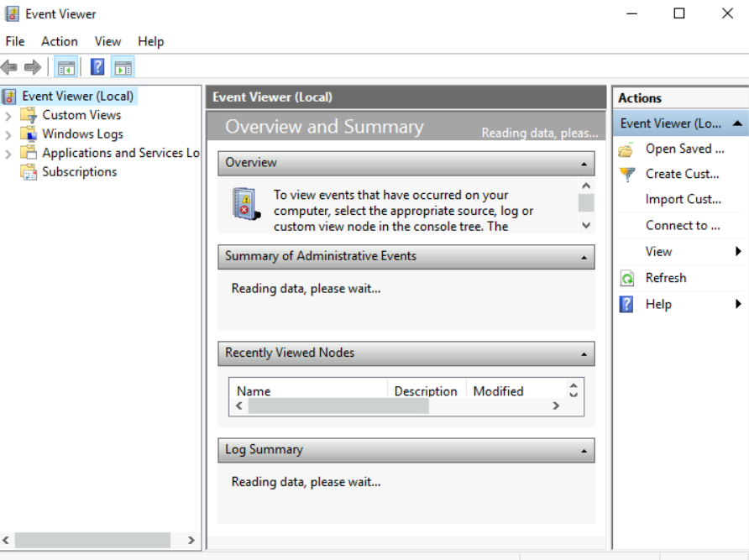The height and width of the screenshot is (560, 749).
Task: Toggle the Show/Hide Console Tree toolbar icon
Action: [x=66, y=67]
